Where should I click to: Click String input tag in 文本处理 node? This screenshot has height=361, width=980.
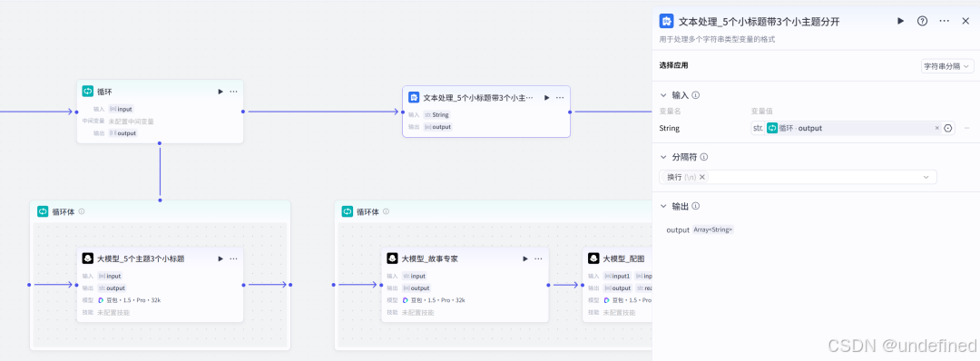[436, 115]
